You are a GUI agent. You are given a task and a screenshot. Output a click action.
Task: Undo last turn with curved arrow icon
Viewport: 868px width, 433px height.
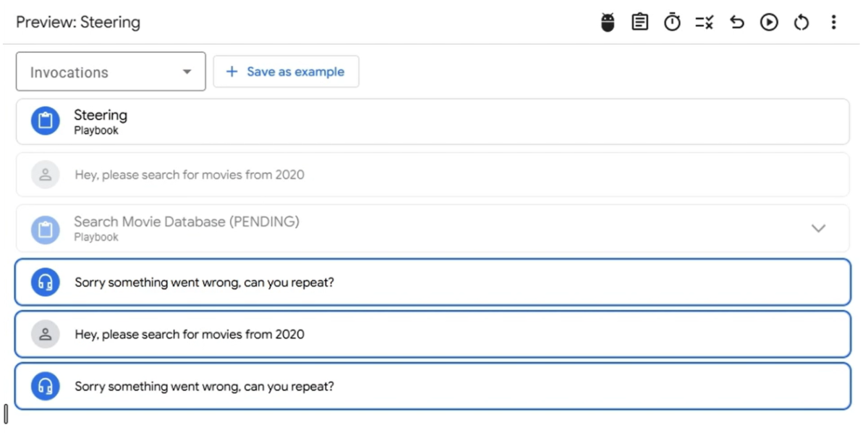pyautogui.click(x=736, y=22)
